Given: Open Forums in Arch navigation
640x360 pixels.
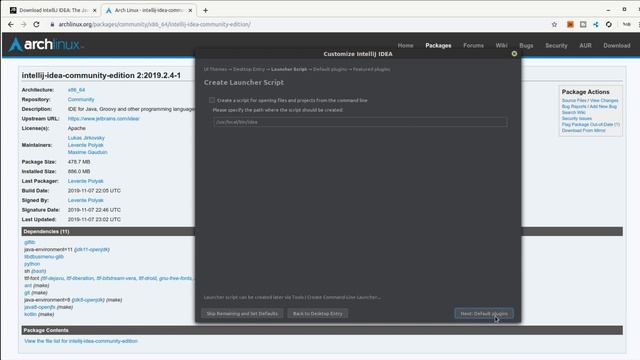Looking at the screenshot, I should tap(473, 45).
